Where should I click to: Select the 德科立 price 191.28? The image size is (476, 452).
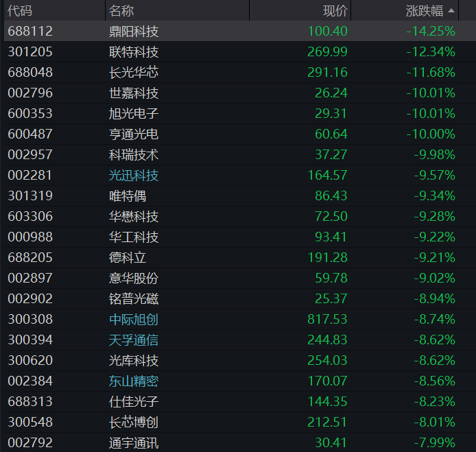click(x=327, y=257)
